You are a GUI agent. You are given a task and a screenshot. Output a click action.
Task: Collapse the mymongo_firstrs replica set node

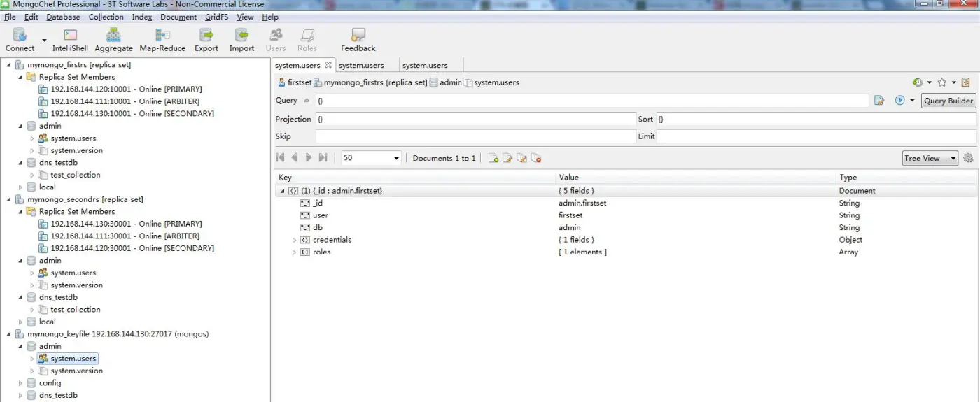coord(8,65)
